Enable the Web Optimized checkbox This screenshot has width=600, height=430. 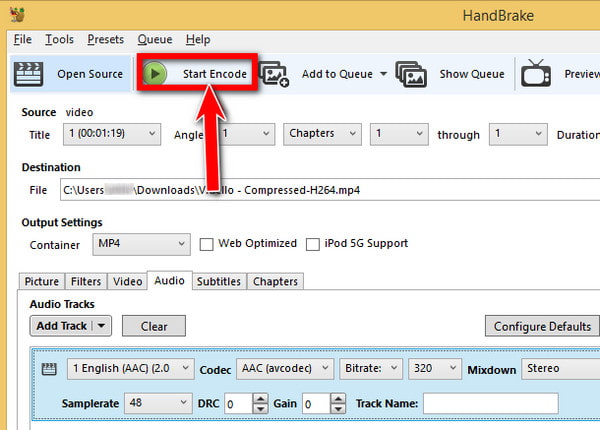click(x=206, y=244)
